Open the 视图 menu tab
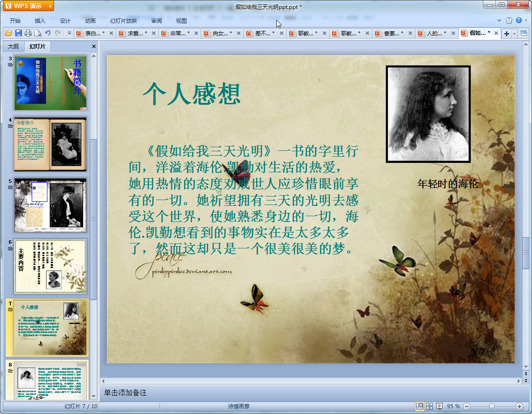 [x=182, y=21]
